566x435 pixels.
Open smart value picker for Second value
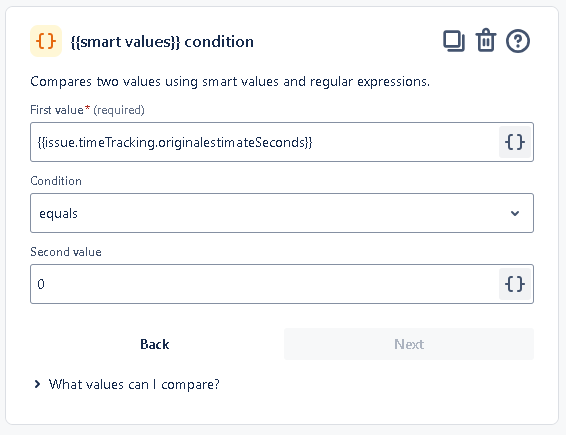click(515, 284)
